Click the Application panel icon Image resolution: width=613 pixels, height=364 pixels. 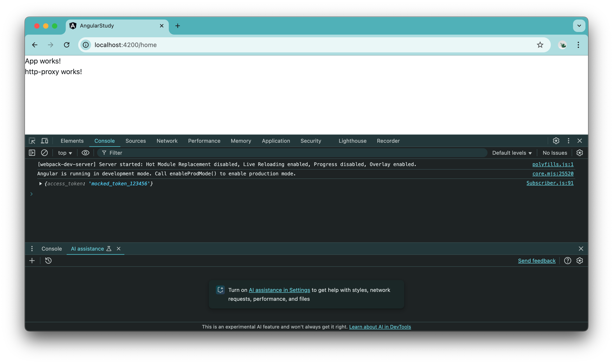pyautogui.click(x=276, y=141)
